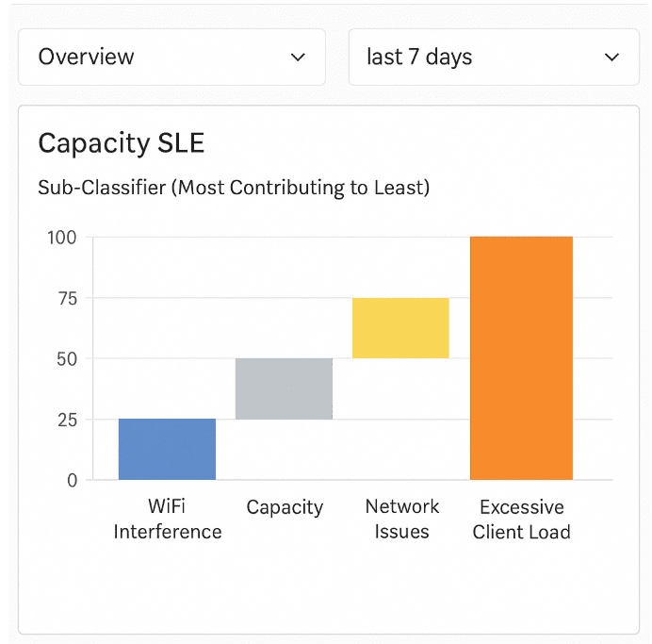
Task: Select the Network Issues axis label
Action: [x=402, y=520]
